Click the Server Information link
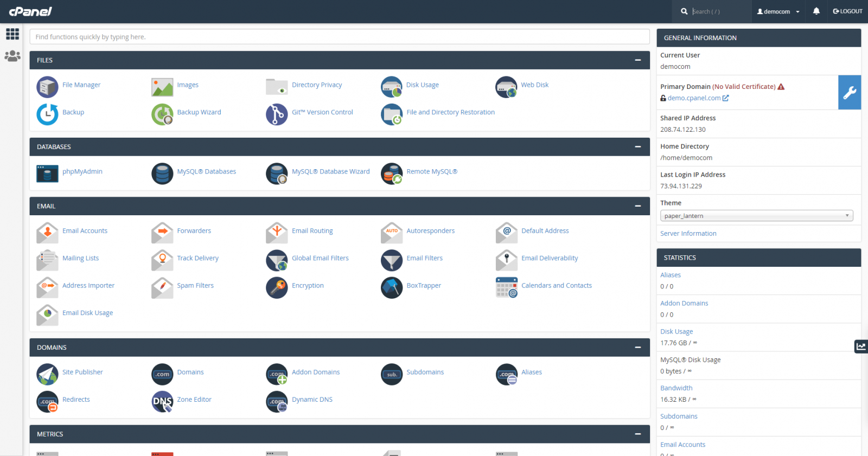 [688, 234]
